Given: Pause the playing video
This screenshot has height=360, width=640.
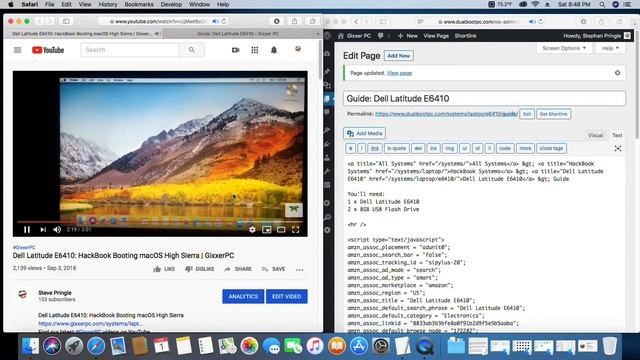Looking at the screenshot, I should tap(27, 230).
